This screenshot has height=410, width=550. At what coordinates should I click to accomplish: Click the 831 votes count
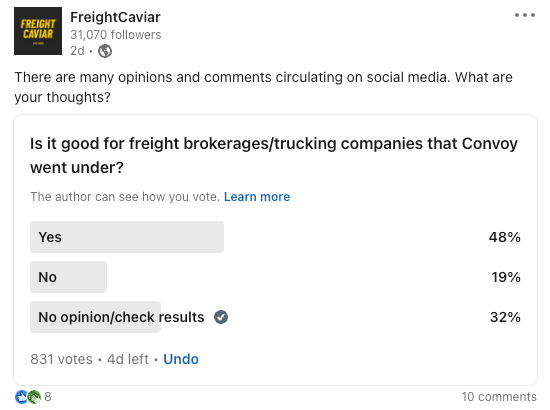[61, 359]
